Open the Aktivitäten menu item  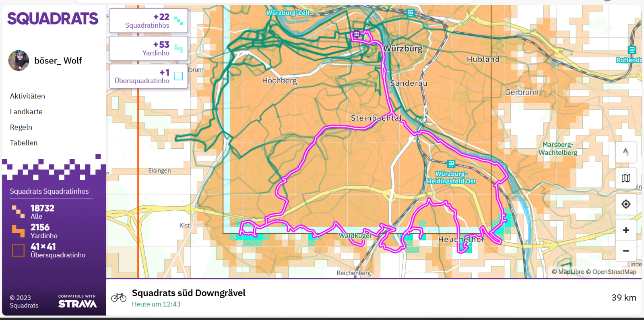tap(27, 96)
